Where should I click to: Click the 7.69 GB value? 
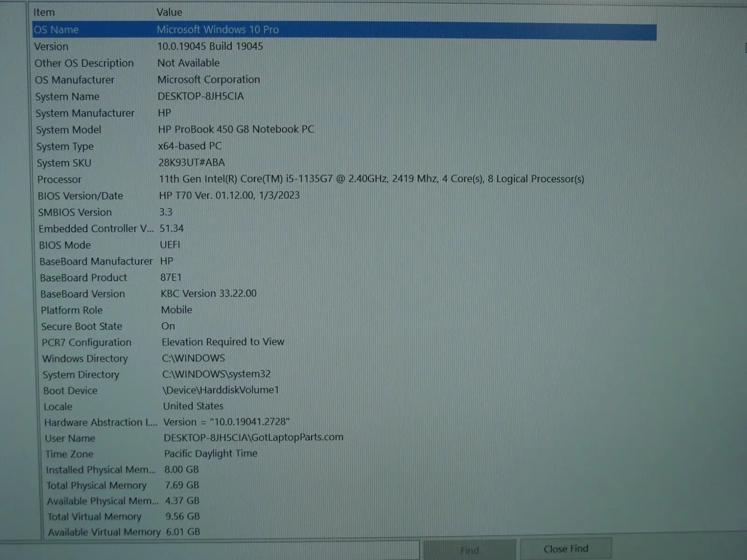[x=182, y=485]
